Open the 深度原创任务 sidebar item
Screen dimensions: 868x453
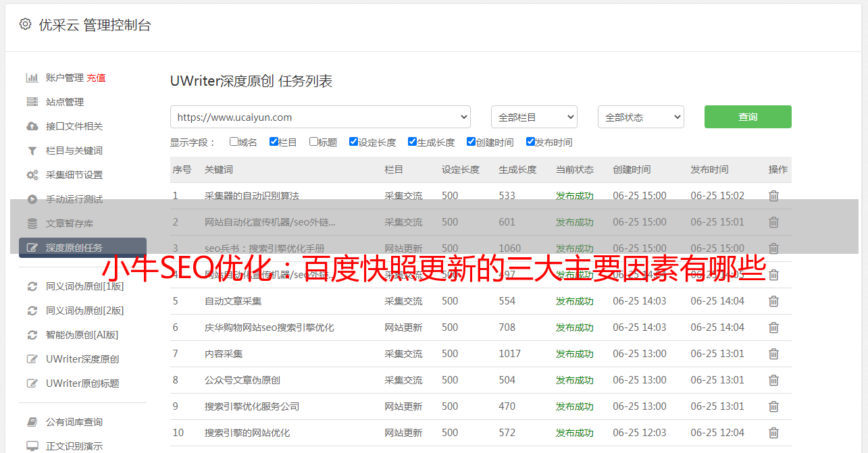click(82, 248)
